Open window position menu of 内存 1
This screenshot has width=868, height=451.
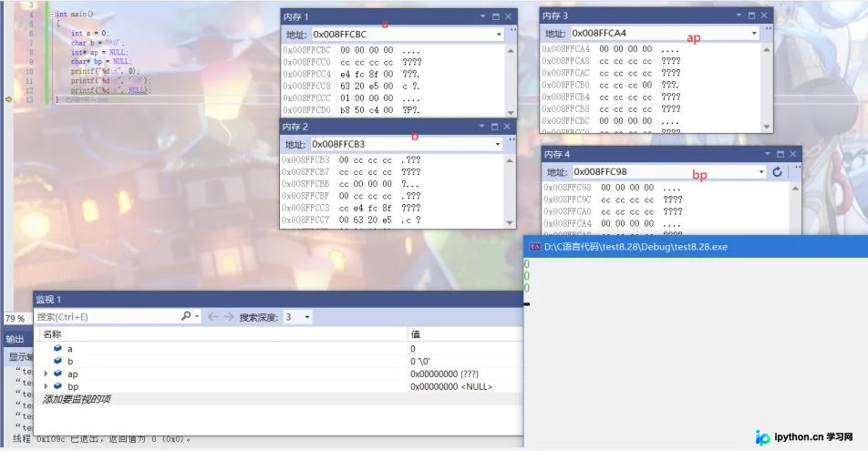tap(482, 16)
